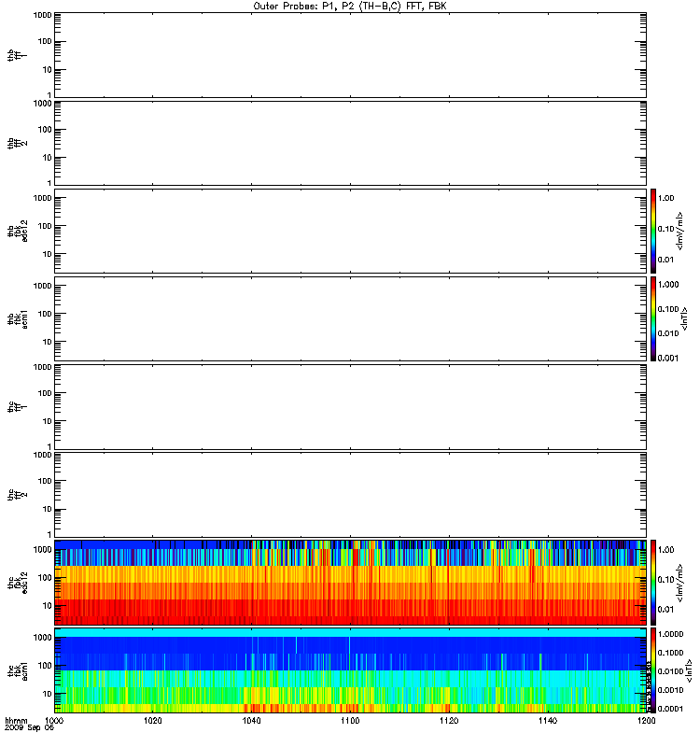Click the 1040 time axis label
The image size is (700, 747).
(x=251, y=722)
